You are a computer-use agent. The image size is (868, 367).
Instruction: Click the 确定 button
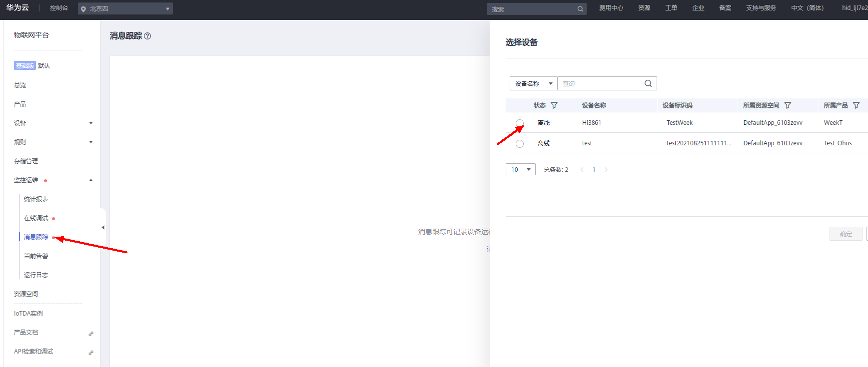846,234
